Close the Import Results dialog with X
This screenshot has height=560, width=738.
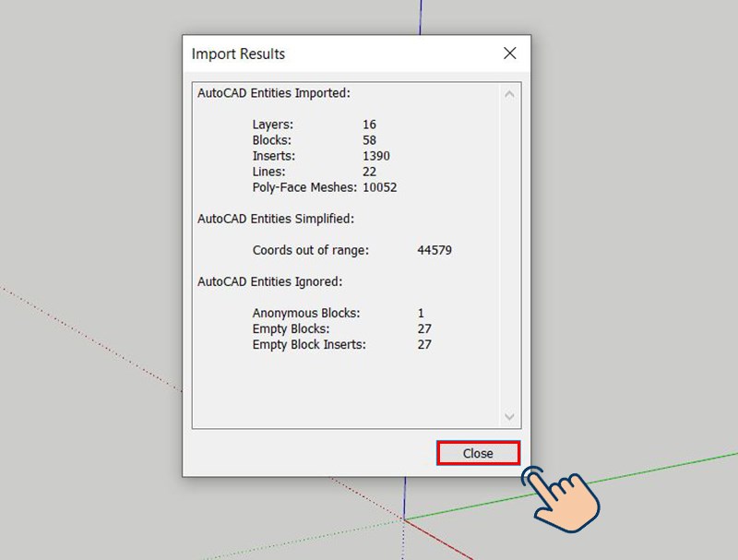510,54
